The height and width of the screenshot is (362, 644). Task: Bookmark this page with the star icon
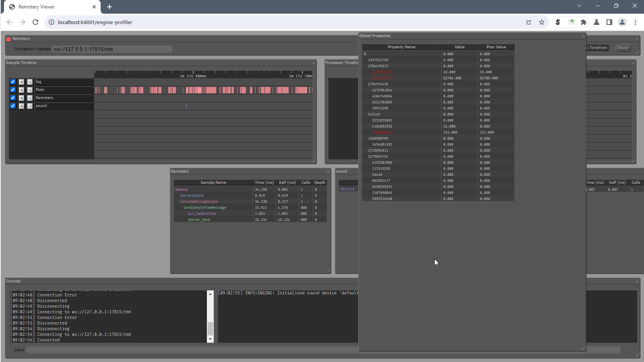(542, 22)
